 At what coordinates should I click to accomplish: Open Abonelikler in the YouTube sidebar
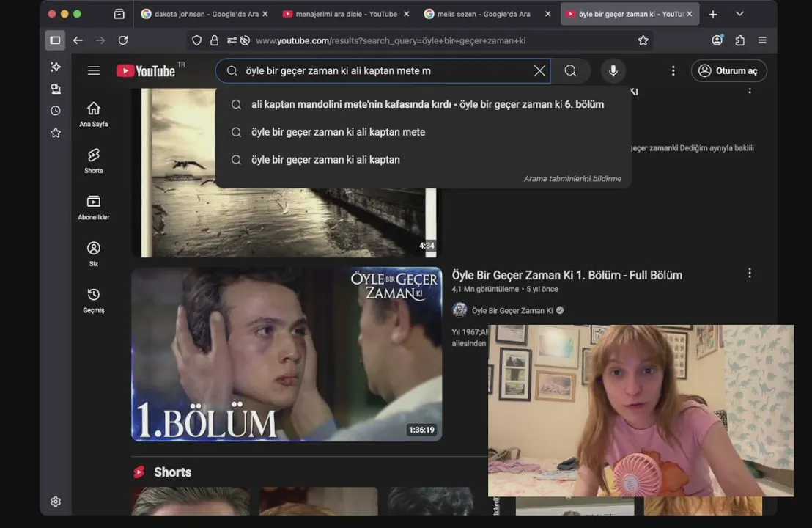[x=94, y=208]
